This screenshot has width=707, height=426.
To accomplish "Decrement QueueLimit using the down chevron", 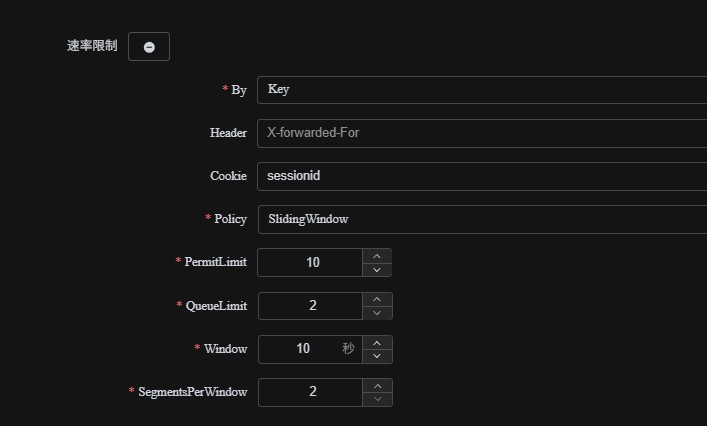I will point(377,313).
